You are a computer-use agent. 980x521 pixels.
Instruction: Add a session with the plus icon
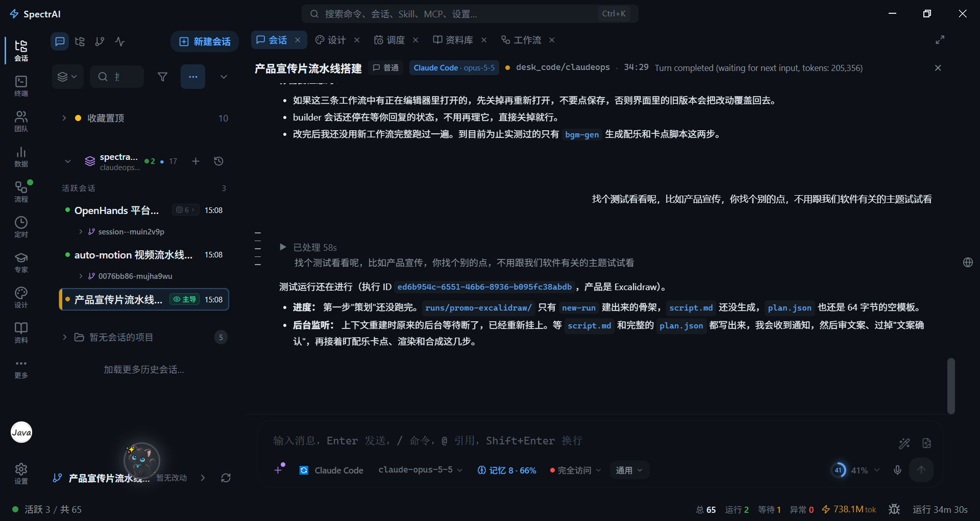[195, 161]
